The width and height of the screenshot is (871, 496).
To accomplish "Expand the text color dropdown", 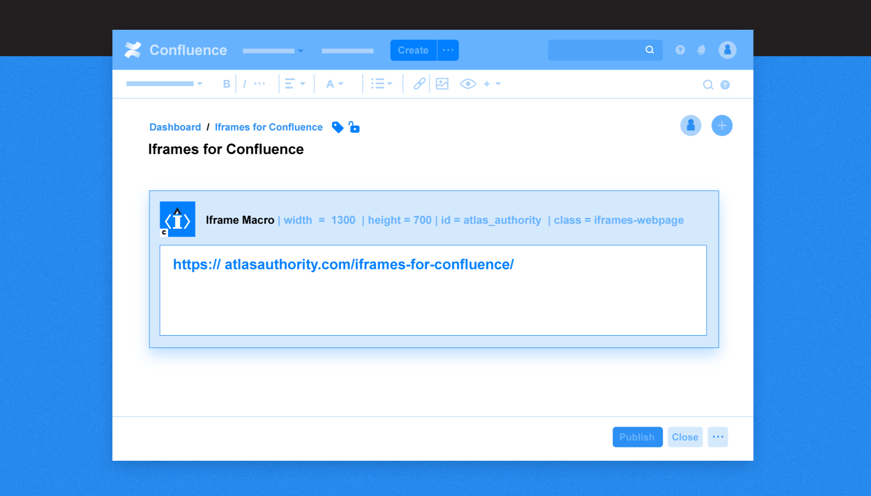I will pos(334,84).
